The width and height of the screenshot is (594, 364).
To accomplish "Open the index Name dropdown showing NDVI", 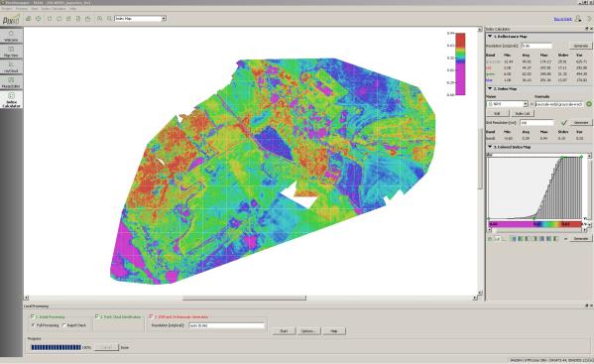I will [x=507, y=104].
